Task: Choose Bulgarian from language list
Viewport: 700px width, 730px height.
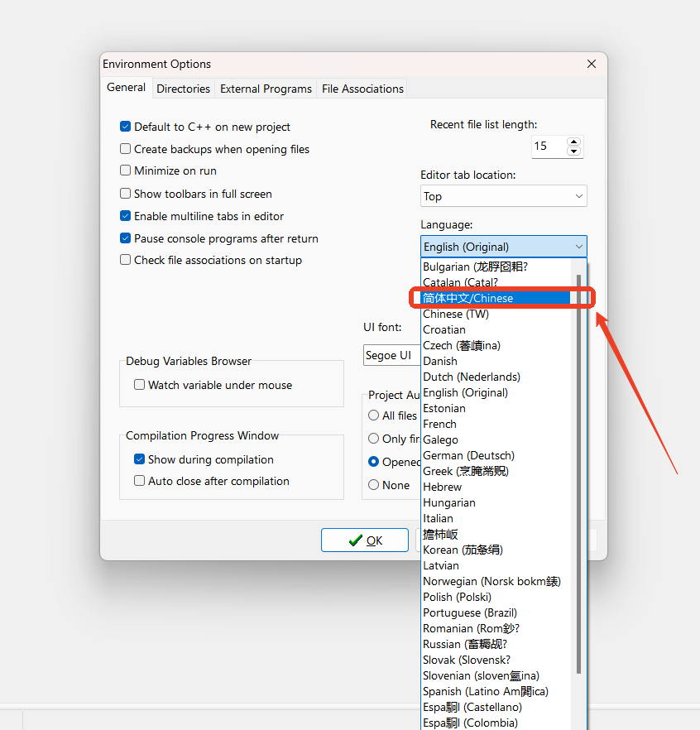Action: pos(496,267)
